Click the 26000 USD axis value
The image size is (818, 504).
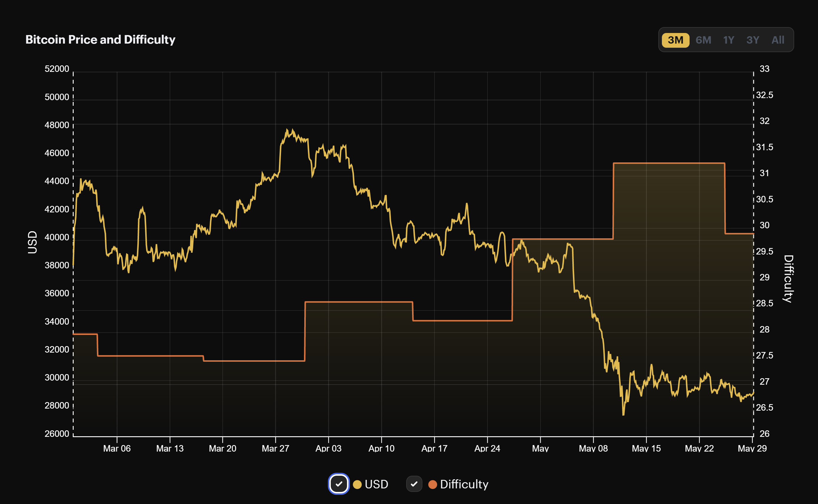(x=57, y=434)
